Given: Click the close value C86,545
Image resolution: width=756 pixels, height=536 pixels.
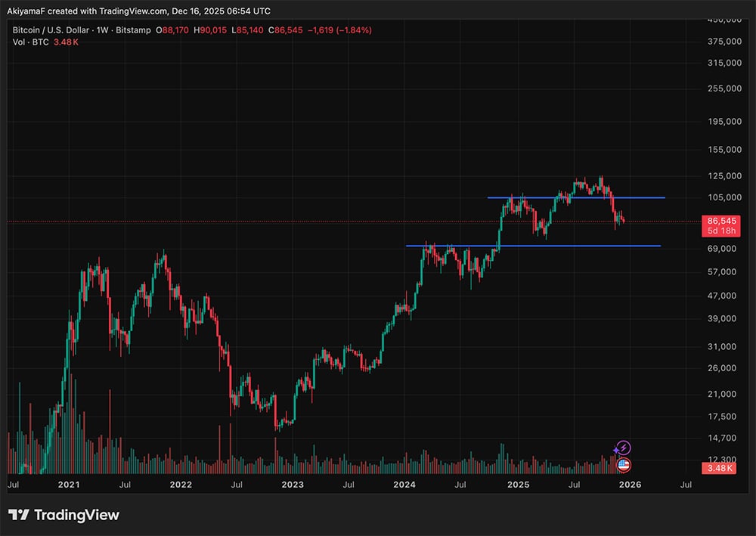Looking at the screenshot, I should coord(286,30).
